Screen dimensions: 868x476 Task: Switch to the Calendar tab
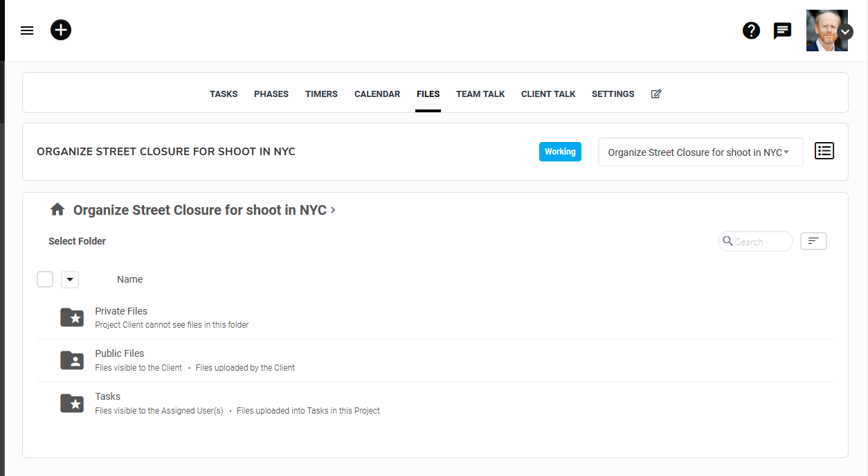tap(377, 94)
